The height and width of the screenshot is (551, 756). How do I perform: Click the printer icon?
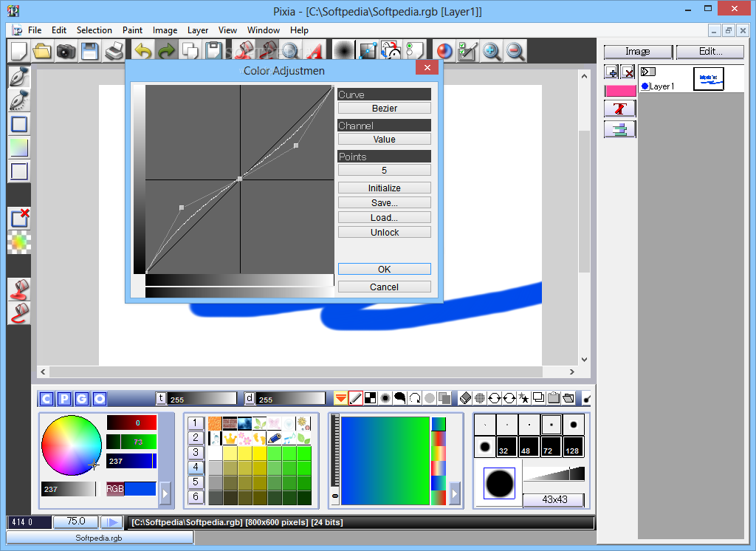tap(114, 51)
